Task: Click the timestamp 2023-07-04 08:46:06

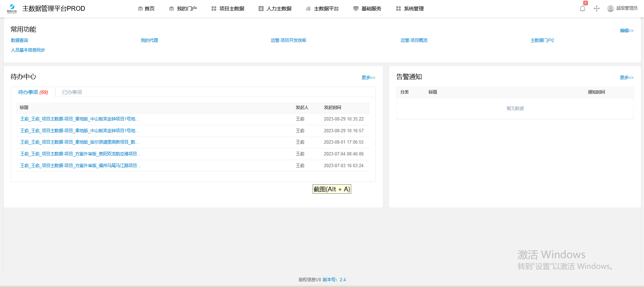Action: [x=344, y=154]
